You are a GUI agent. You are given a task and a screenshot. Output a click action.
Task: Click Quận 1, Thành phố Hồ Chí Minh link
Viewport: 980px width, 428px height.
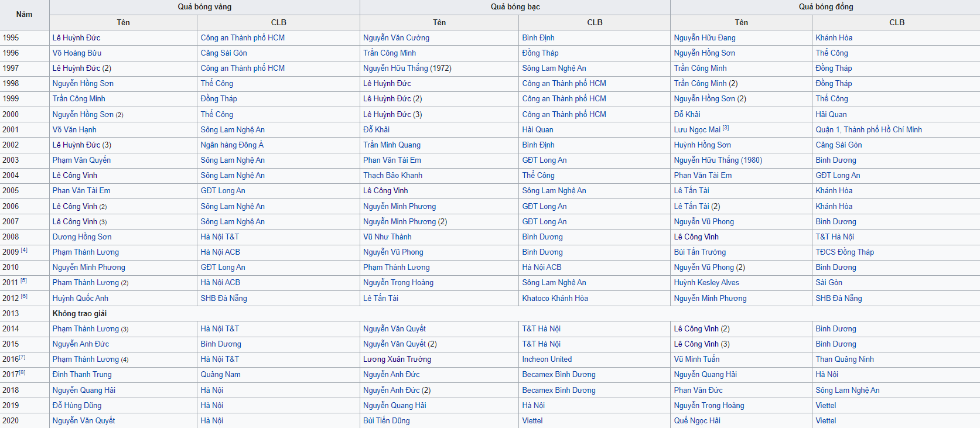click(x=869, y=129)
